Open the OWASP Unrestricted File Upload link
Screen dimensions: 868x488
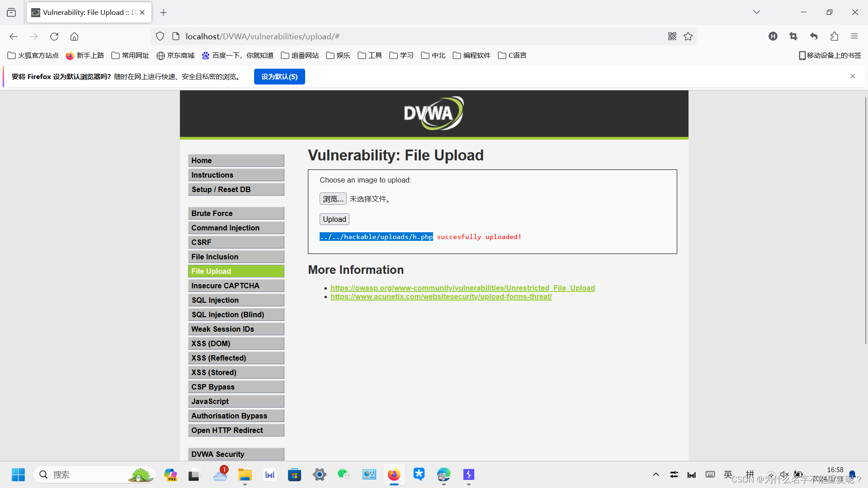[462, 288]
